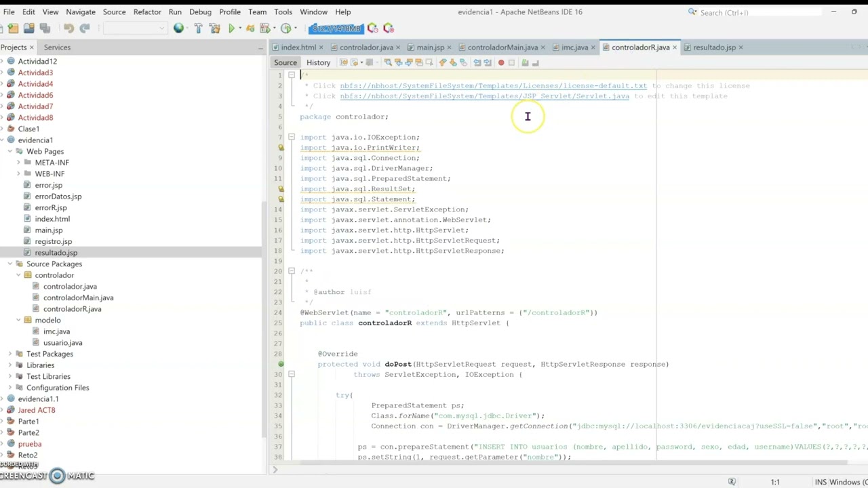Switch to controladorMain.java editor tab
Screen dimensions: 868x488
point(502,47)
